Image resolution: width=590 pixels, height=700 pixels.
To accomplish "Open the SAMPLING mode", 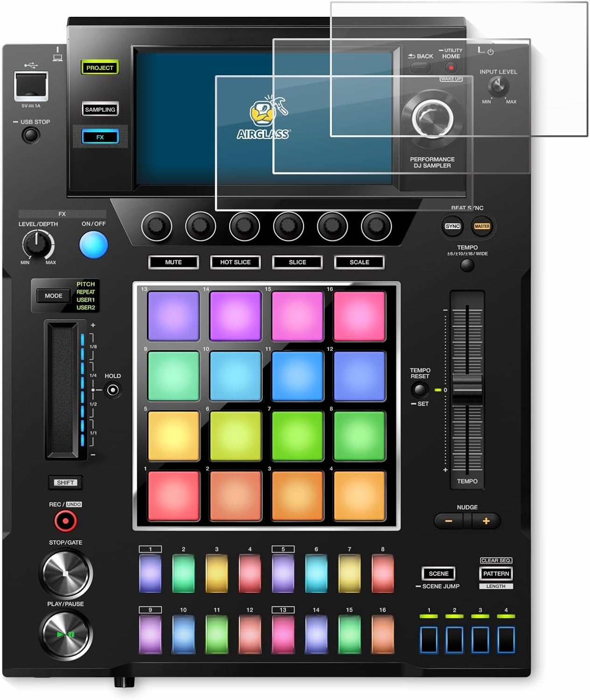I will tap(101, 110).
